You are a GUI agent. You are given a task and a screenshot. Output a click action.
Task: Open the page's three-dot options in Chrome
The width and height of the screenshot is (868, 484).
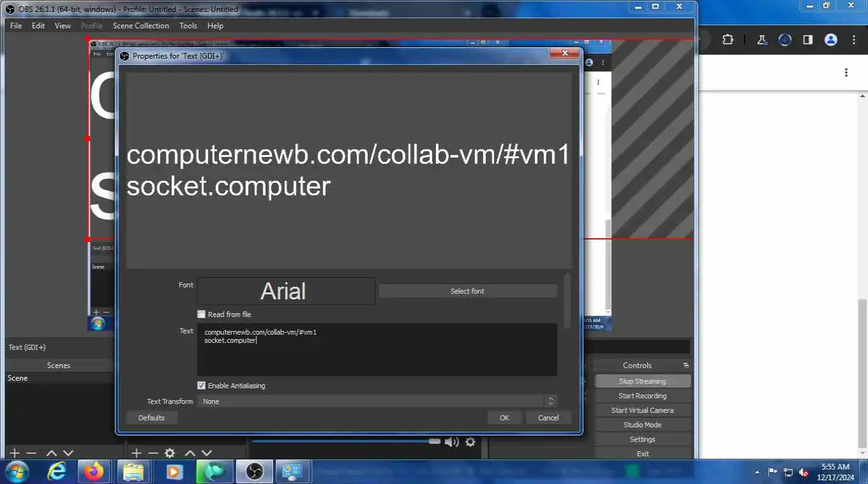pos(846,72)
